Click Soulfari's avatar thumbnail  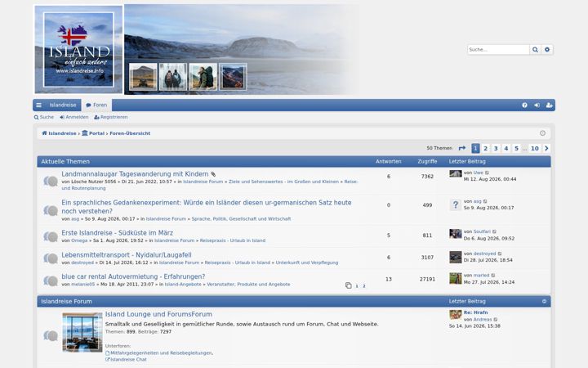tap(455, 234)
